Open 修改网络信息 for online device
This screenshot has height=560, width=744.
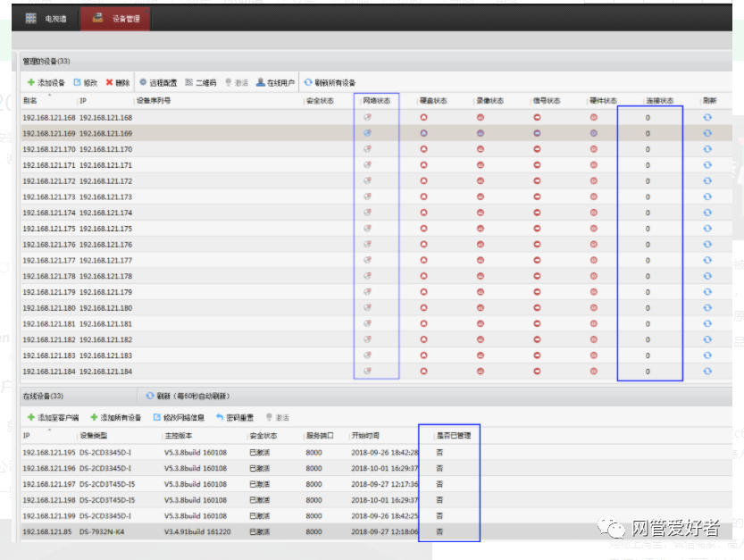179,418
